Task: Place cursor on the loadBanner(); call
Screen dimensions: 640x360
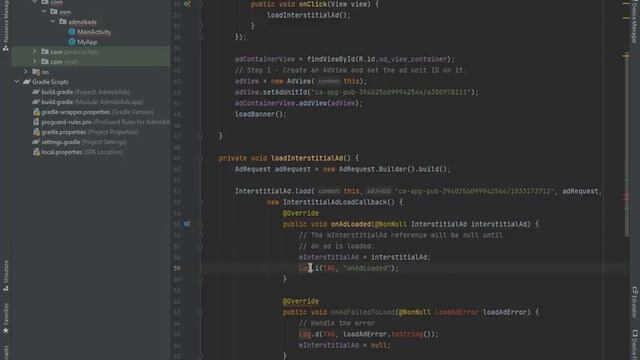Action: point(260,114)
